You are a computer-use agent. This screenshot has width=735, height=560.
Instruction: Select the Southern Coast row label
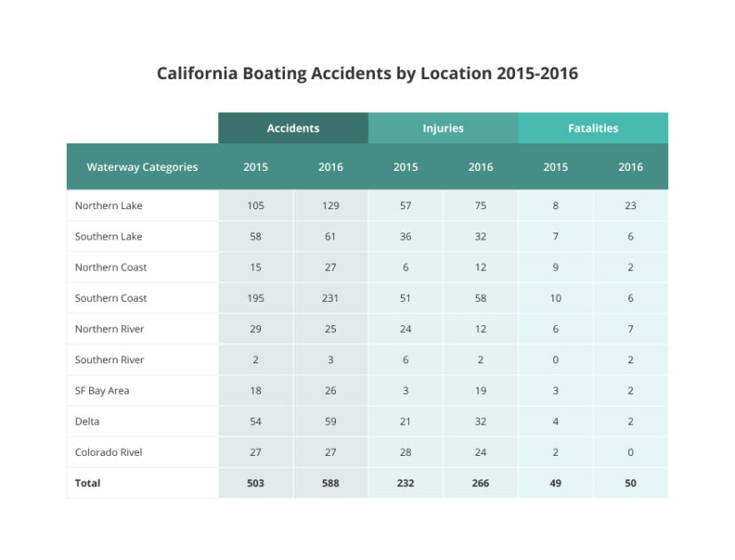(110, 298)
